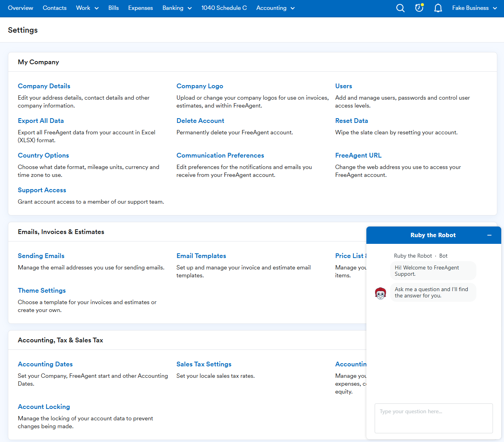
Task: Open the Expenses menu item
Action: [140, 8]
